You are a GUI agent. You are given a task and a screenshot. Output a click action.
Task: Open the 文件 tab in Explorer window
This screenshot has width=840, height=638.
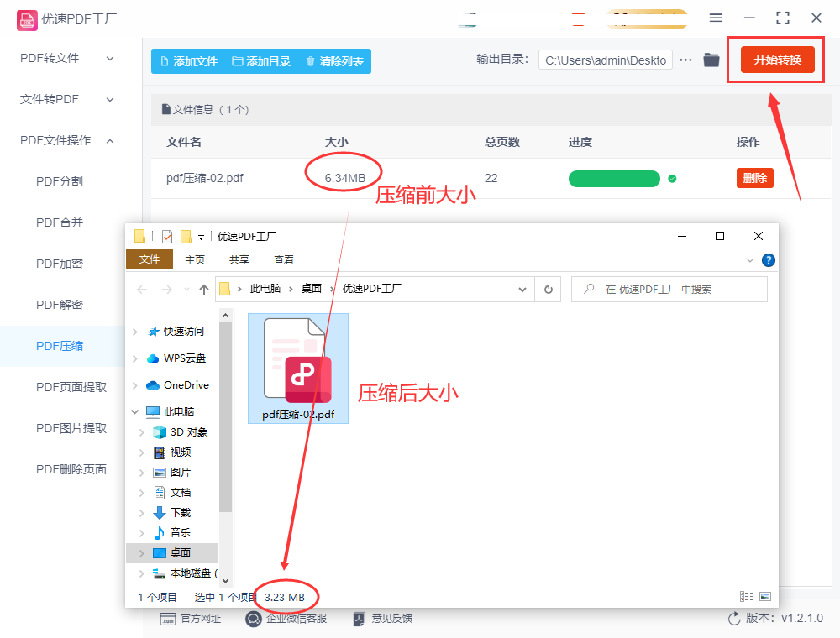point(149,259)
